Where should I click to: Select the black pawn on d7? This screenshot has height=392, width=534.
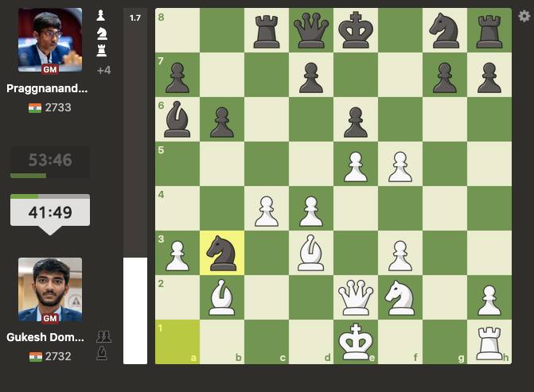tap(311, 77)
